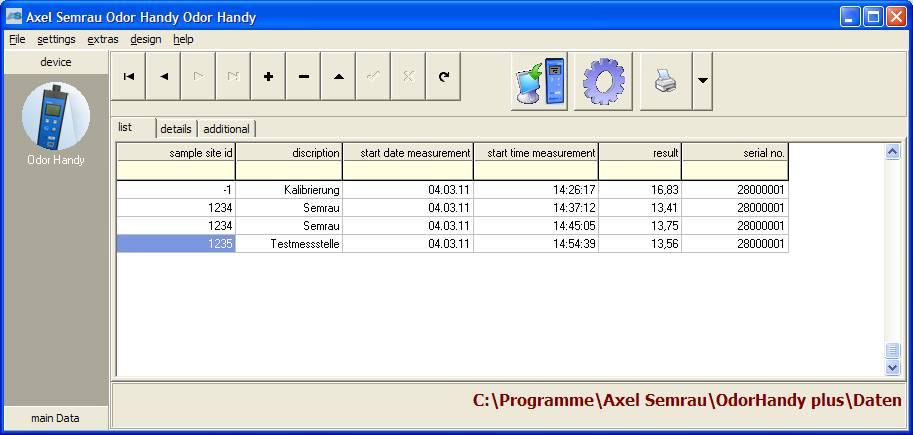Screen dimensions: 913x435
Task: Click filter field under discription
Action: coord(289,170)
